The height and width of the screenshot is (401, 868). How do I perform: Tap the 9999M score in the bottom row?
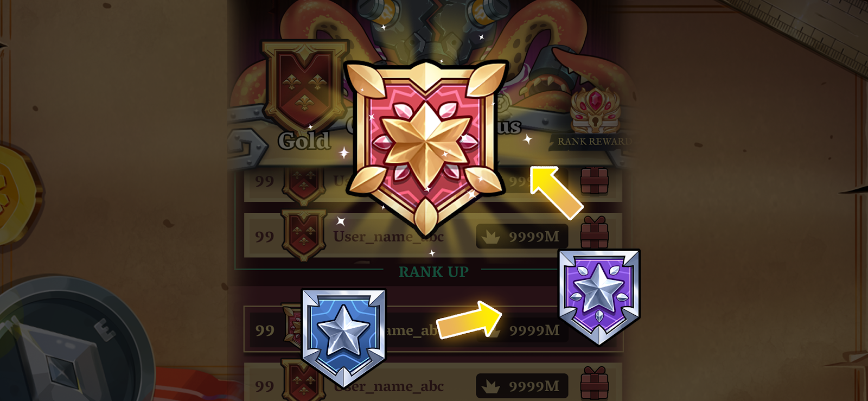click(534, 386)
